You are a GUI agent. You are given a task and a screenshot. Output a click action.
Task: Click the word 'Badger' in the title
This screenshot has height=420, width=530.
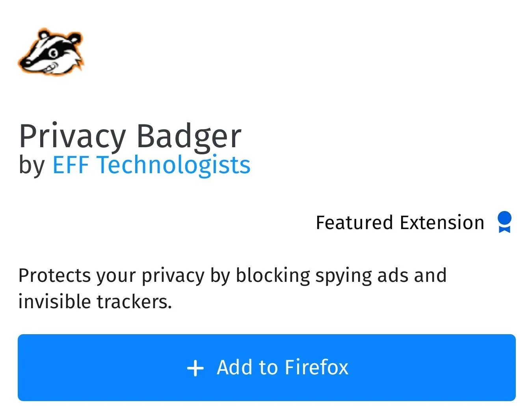(188, 136)
